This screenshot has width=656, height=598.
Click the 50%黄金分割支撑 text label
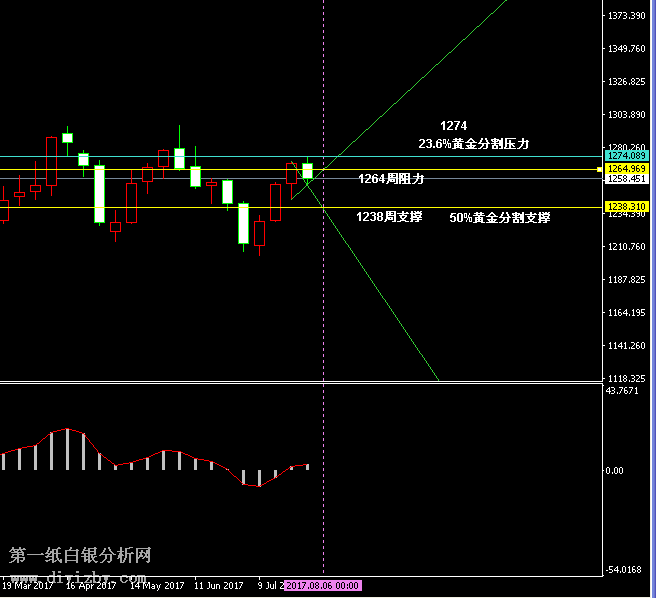point(499,217)
